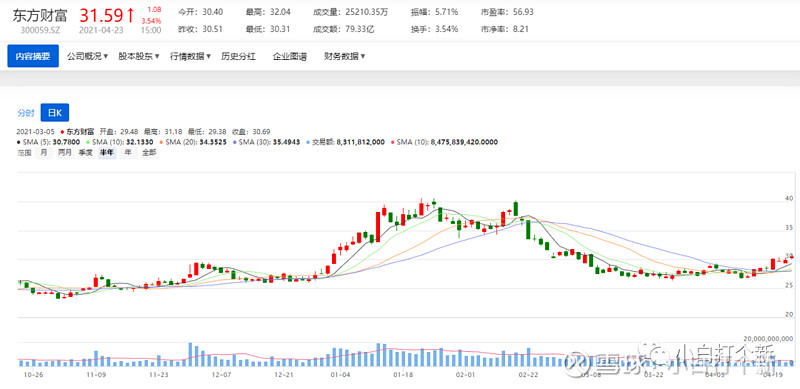Set the chart range to 两月
This screenshot has height=389, width=800.
click(x=64, y=152)
